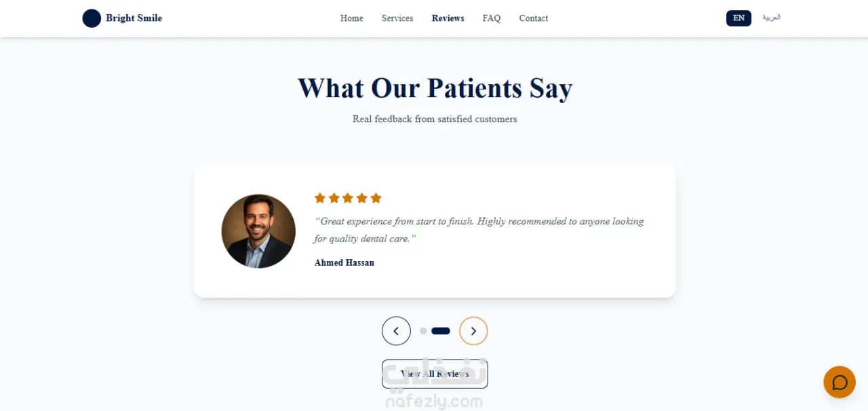Open the FAQ nav item

[492, 18]
